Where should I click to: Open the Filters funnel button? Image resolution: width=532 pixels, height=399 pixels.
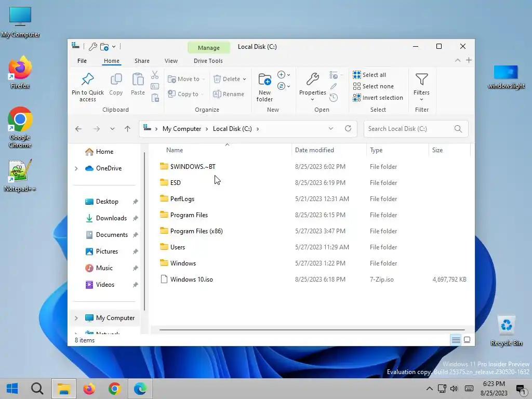[x=421, y=87]
